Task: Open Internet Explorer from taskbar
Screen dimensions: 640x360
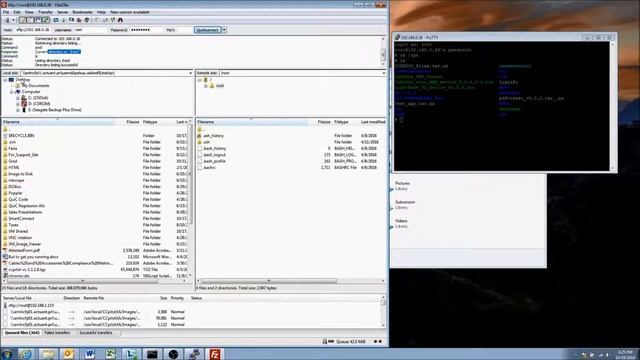Action: (27, 354)
